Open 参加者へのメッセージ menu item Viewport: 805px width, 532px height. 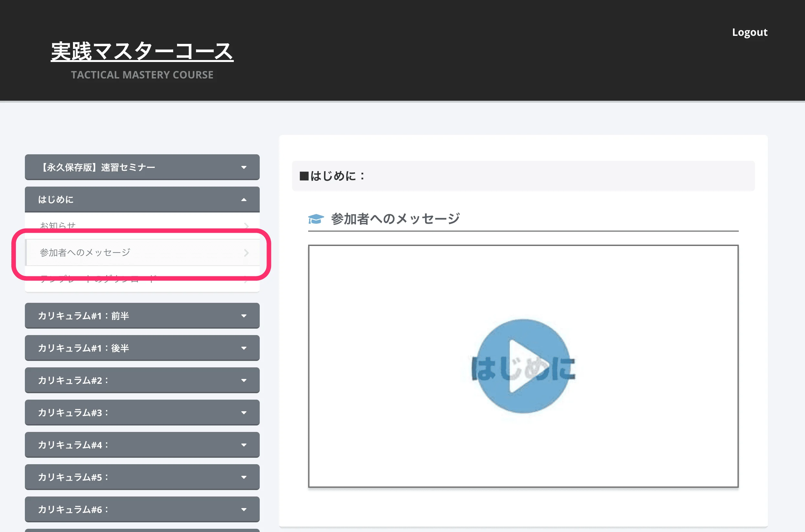142,252
